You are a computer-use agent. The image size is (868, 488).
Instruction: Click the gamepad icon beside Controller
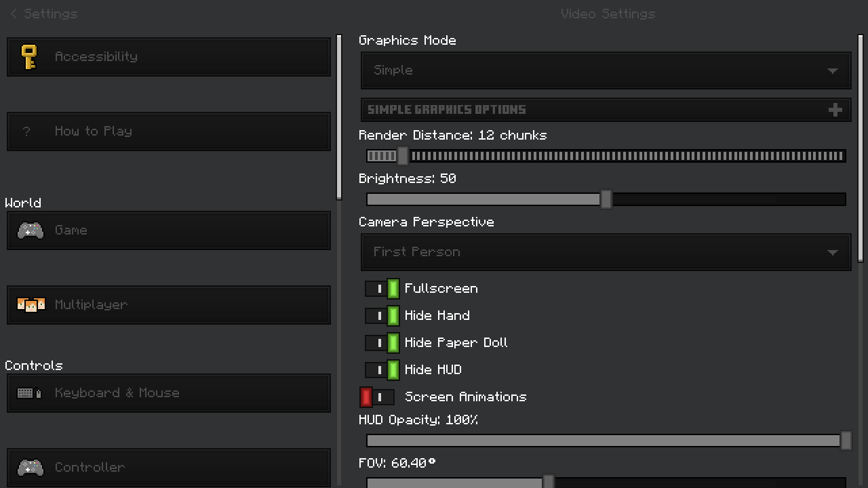pos(30,468)
